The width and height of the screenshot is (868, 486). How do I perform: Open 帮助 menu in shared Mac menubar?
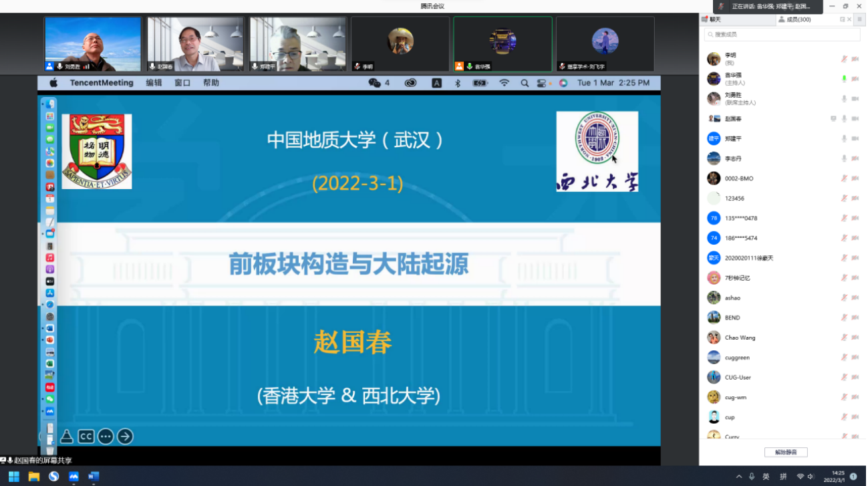[x=211, y=83]
